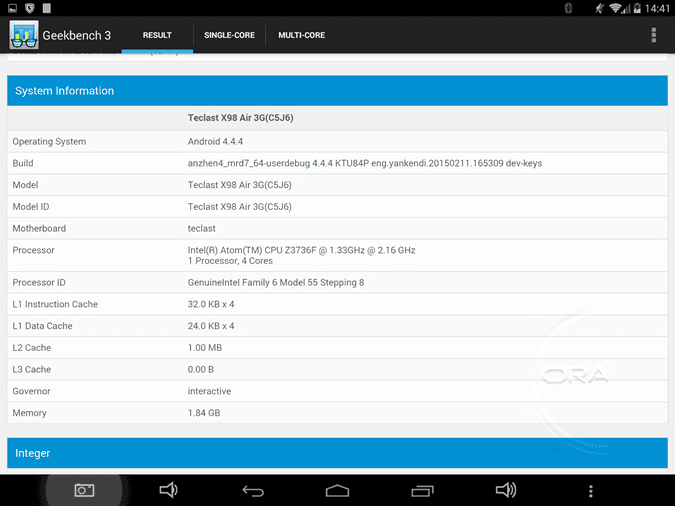Select the L1 Data Cache label

click(42, 326)
